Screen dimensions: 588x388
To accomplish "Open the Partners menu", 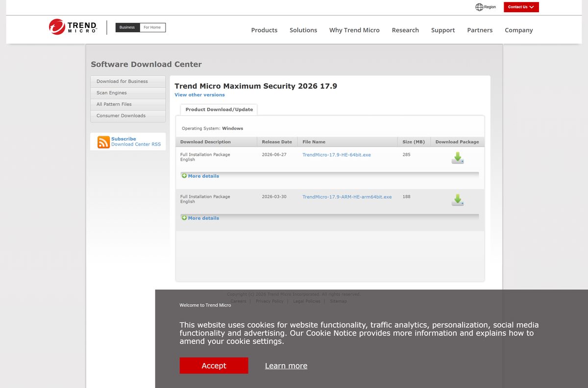I will coord(480,30).
